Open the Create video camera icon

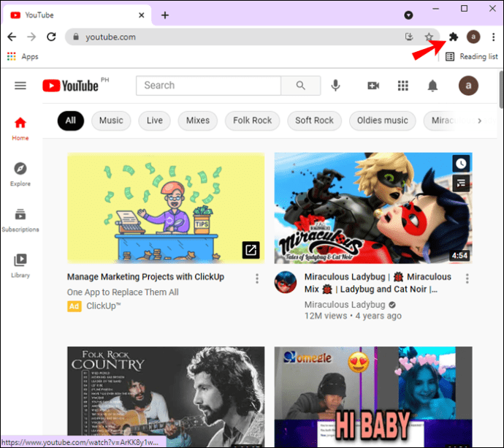click(373, 86)
